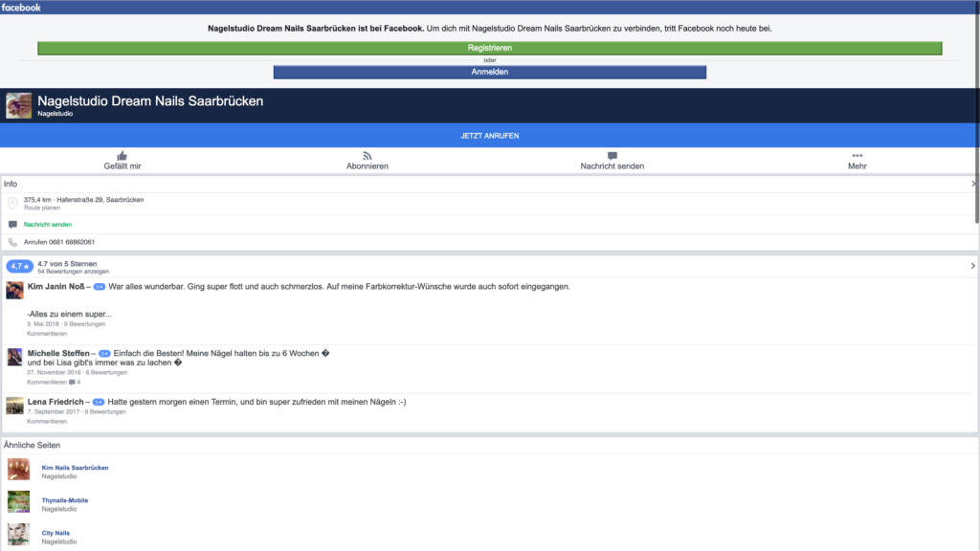Click the Facebook logo in top bar

pyautogui.click(x=21, y=7)
